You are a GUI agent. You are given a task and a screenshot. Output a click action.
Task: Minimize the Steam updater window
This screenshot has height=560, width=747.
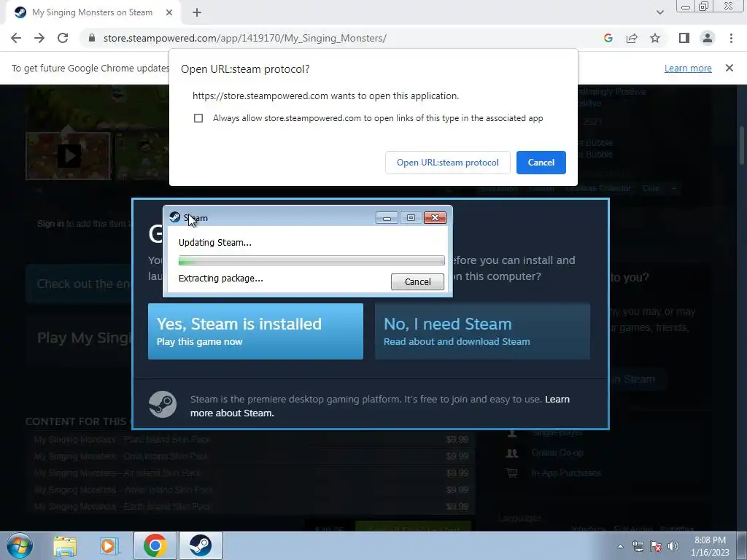pyautogui.click(x=387, y=217)
